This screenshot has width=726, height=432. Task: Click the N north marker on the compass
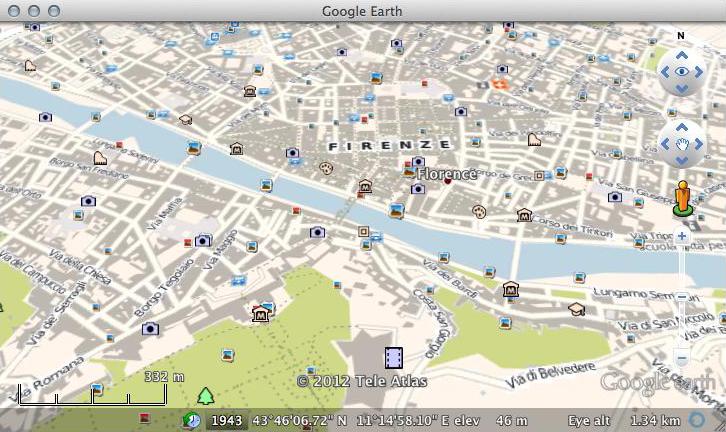tap(681, 36)
